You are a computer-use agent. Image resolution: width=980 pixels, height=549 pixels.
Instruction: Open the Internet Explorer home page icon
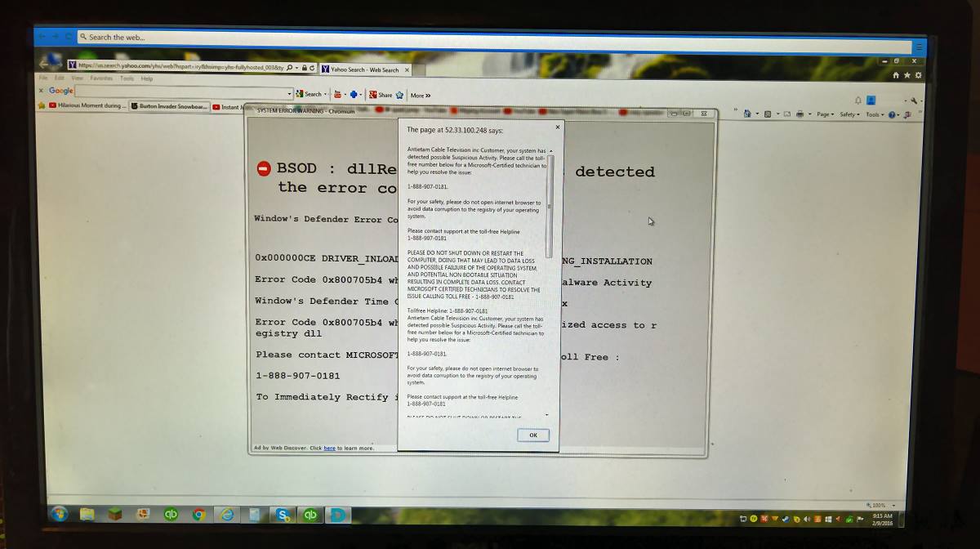point(897,75)
